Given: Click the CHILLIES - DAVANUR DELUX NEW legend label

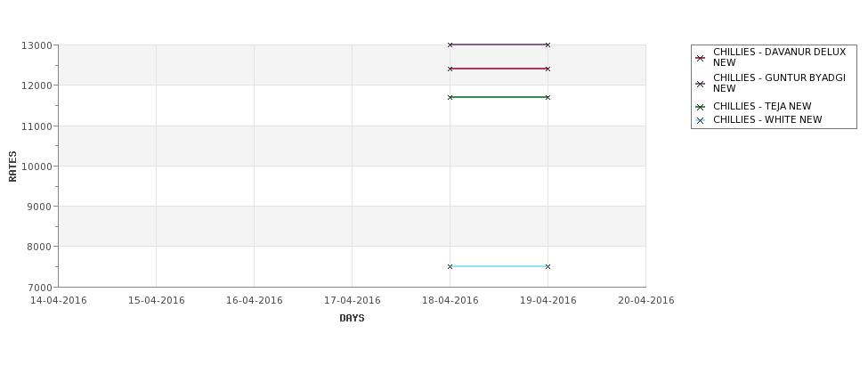Looking at the screenshot, I should point(780,57).
